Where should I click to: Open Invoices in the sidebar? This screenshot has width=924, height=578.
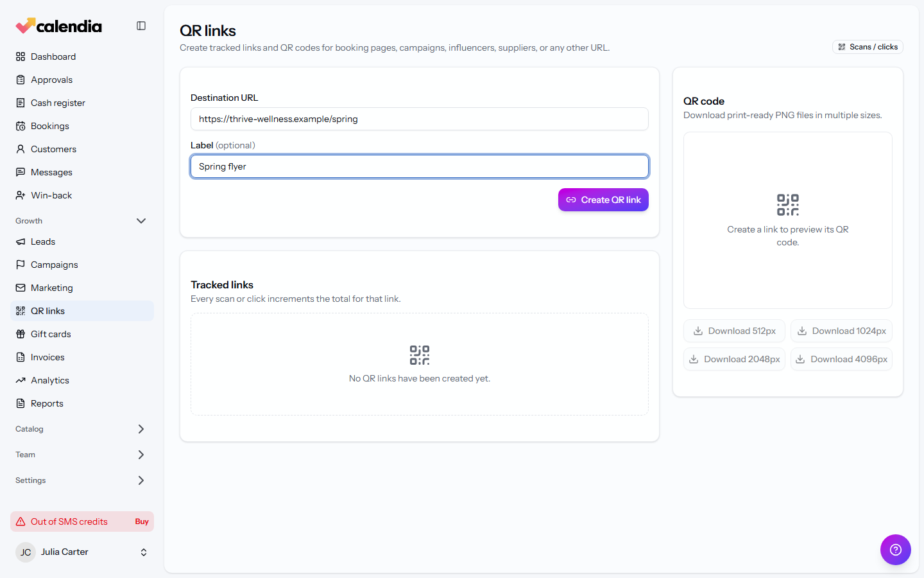point(82,357)
